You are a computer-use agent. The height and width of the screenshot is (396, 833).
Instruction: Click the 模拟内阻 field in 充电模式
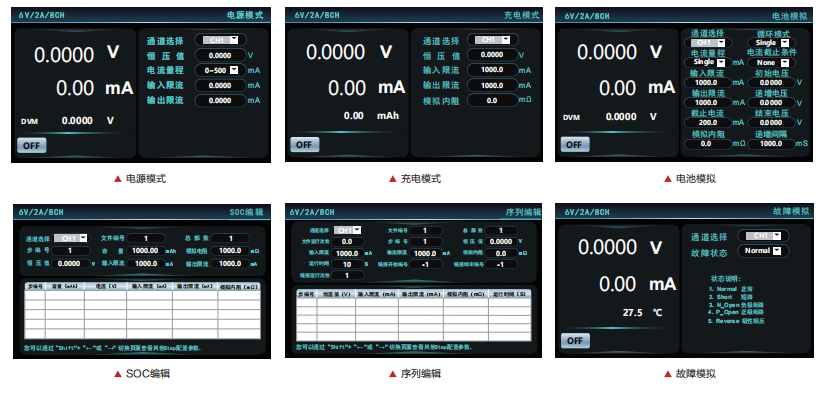click(x=492, y=100)
